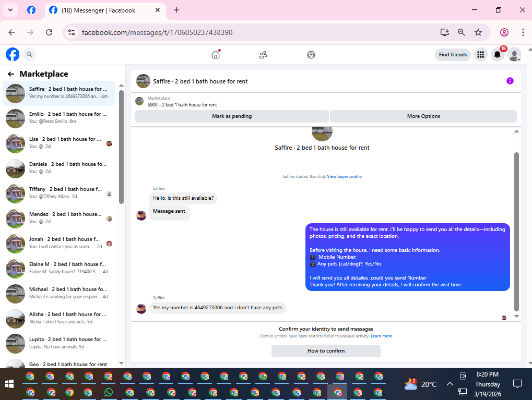Image resolution: width=532 pixels, height=400 pixels.
Task: Click Mark as pending button
Action: tap(232, 116)
